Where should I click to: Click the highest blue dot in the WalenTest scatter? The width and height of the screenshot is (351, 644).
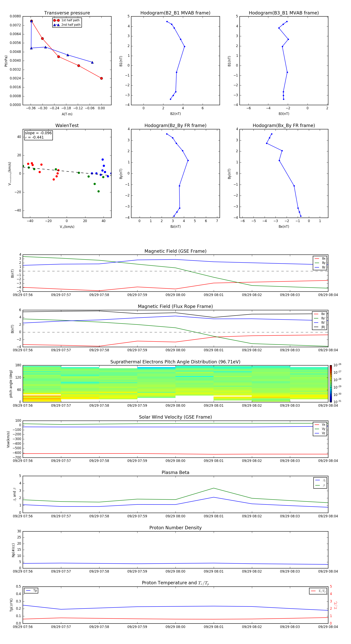(x=103, y=159)
